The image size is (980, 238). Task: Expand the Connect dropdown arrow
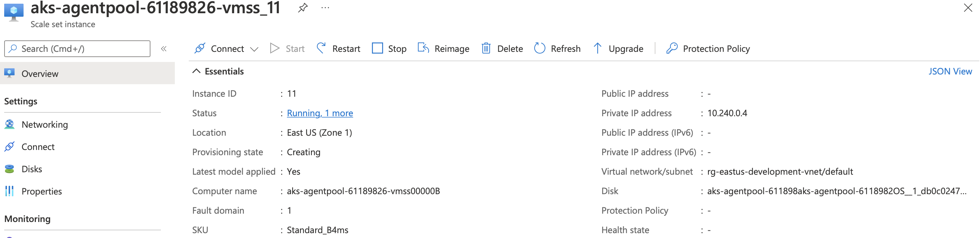click(255, 49)
